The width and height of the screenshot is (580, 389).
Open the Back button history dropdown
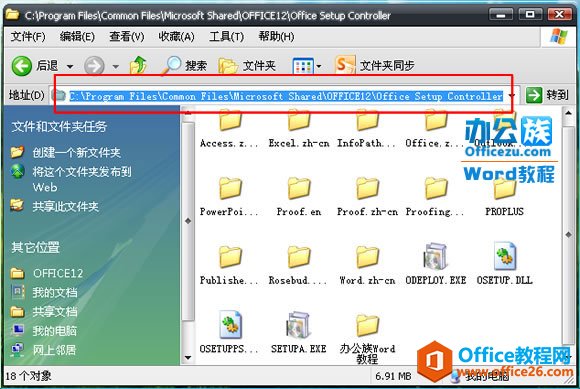[x=70, y=67]
